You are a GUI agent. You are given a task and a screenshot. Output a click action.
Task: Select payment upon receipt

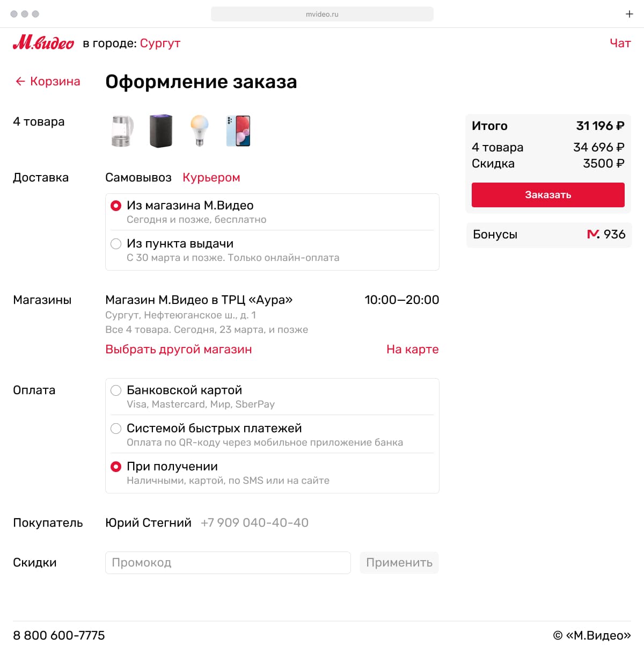pyautogui.click(x=116, y=467)
